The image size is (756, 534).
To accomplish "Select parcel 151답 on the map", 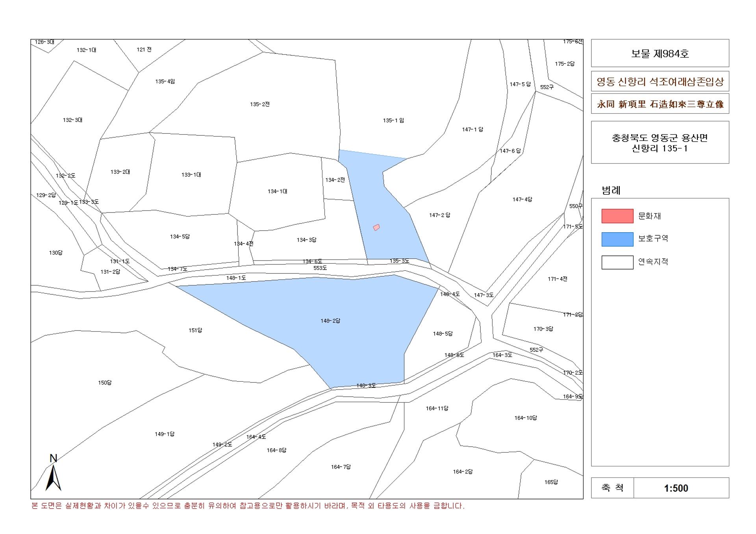I will pos(195,330).
